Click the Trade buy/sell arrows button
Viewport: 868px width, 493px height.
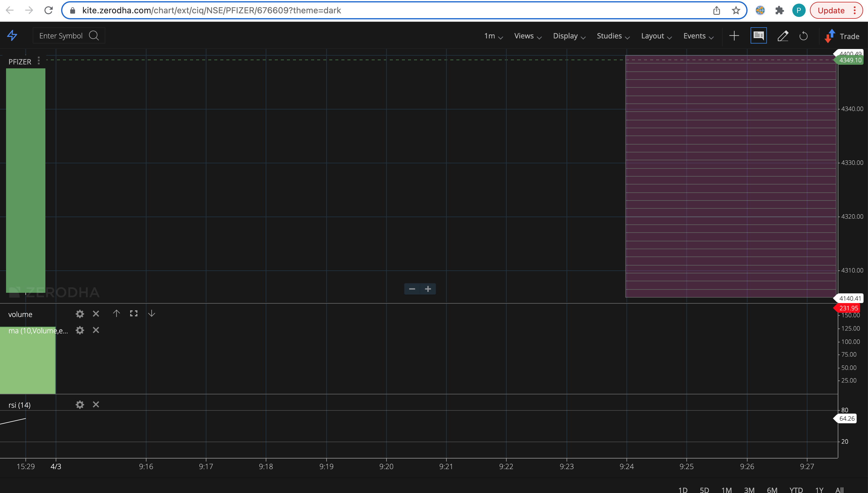[x=842, y=36]
